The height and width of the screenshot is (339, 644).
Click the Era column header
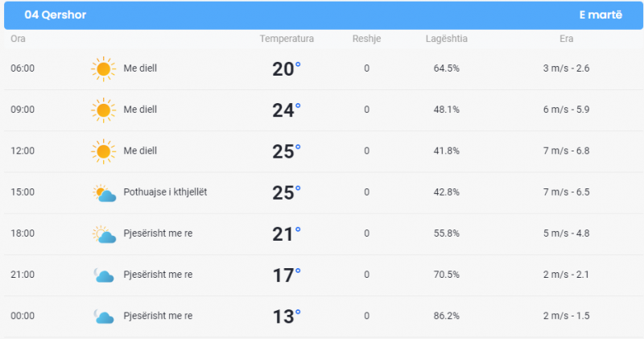(x=567, y=39)
